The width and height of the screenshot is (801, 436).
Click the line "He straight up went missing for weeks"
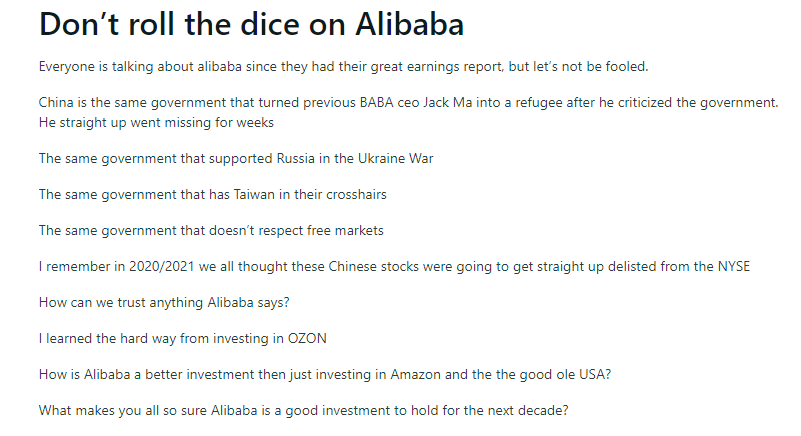tap(156, 122)
